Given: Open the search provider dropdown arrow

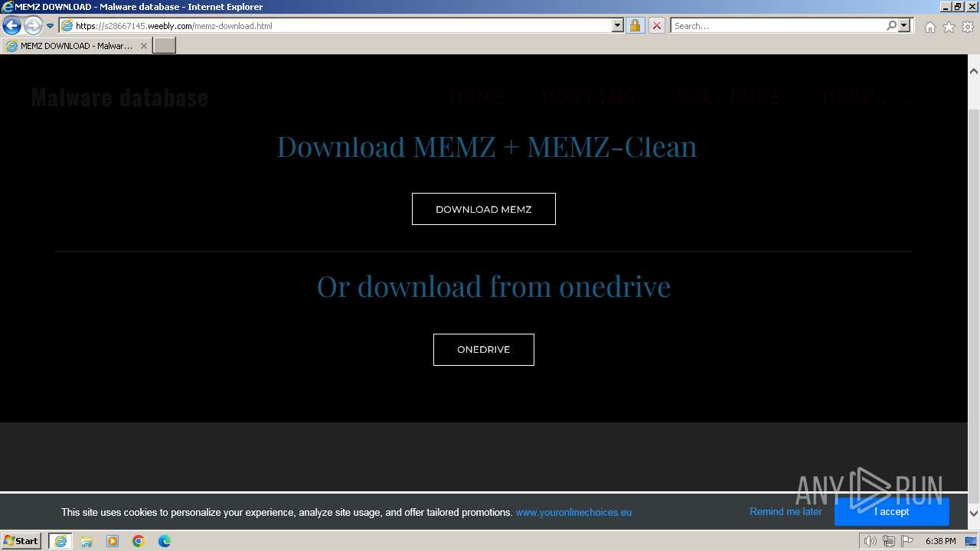Looking at the screenshot, I should [904, 26].
